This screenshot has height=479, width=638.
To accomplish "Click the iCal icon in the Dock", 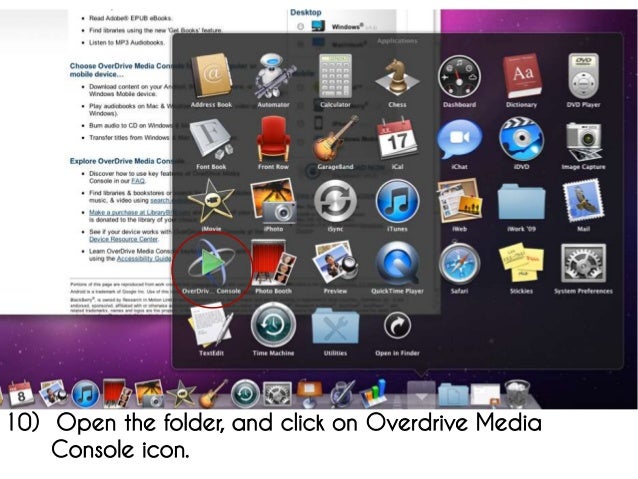I will tap(21, 394).
